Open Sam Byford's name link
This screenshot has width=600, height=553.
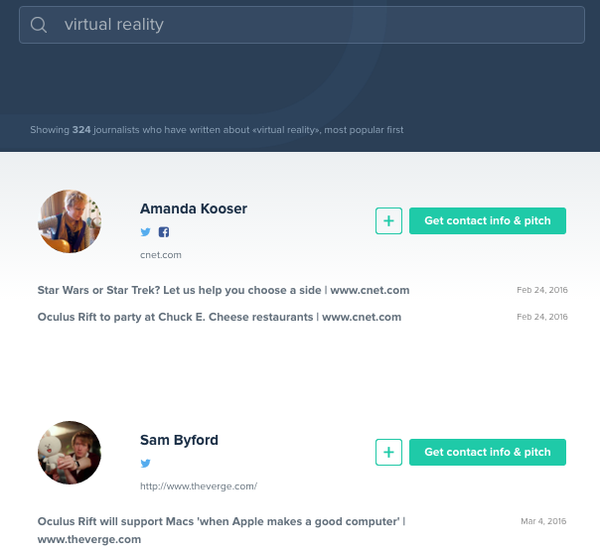pos(179,440)
